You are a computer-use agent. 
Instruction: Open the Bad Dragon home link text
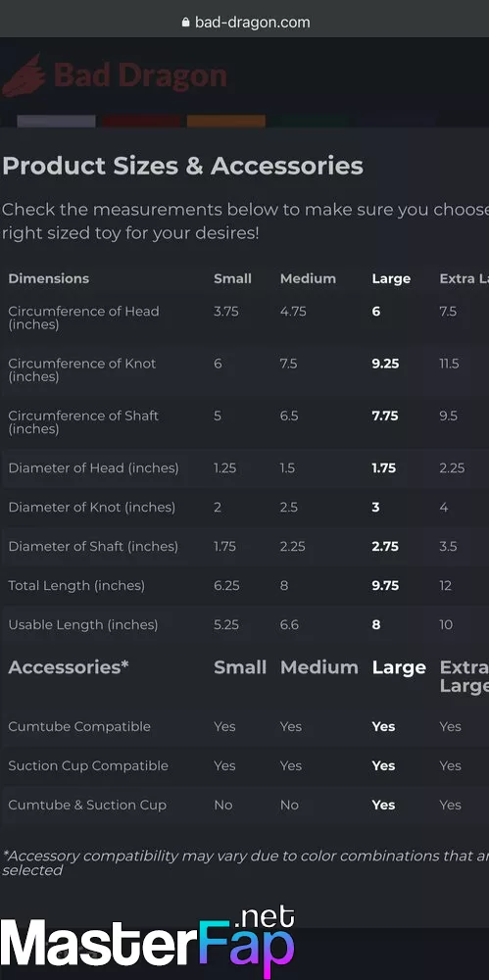tap(140, 75)
